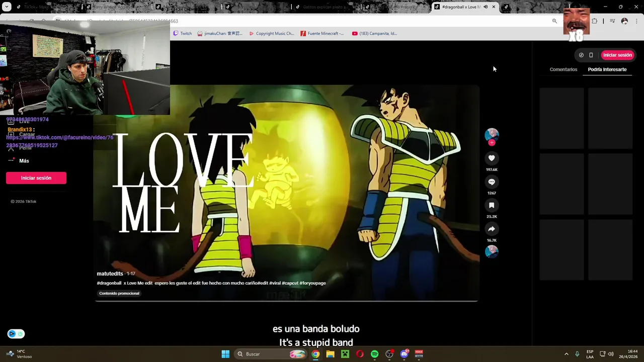Image resolution: width=644 pixels, height=362 pixels.
Task: Open Chrome extensions puzzle icon
Action: point(595,21)
